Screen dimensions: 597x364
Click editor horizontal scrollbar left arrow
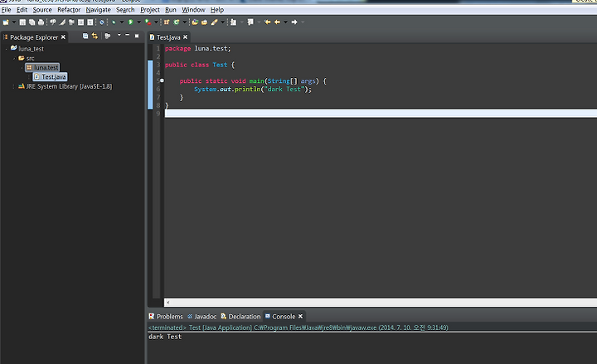click(167, 303)
